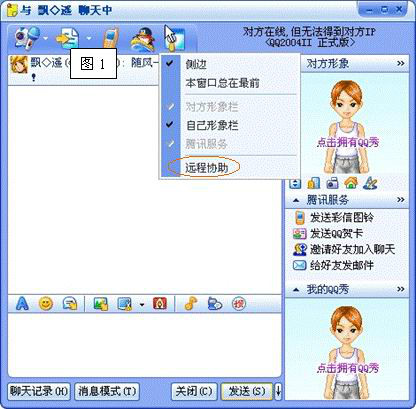Open dropdown arrow beside the microphone icon
The width and height of the screenshot is (416, 409).
pyautogui.click(x=46, y=39)
